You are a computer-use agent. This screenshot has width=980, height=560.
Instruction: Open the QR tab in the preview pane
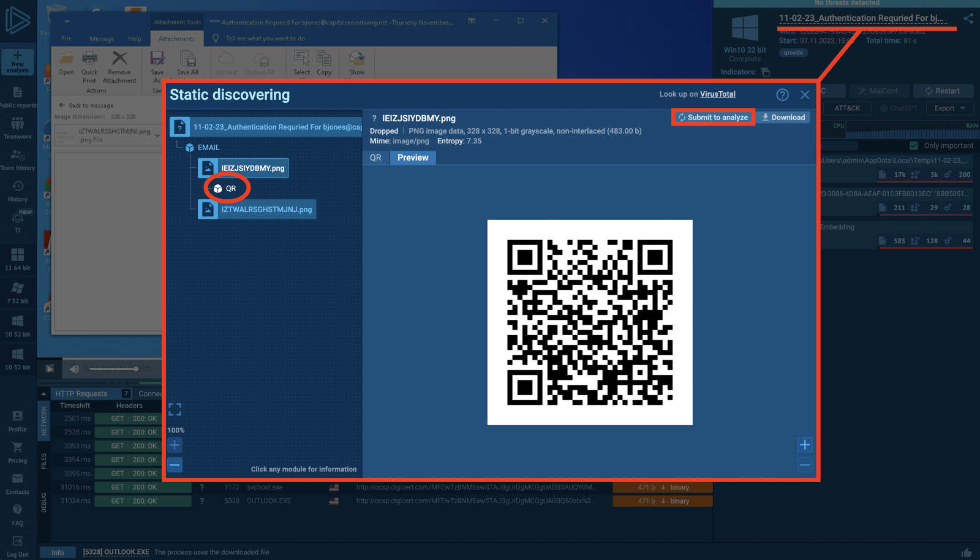click(x=375, y=157)
